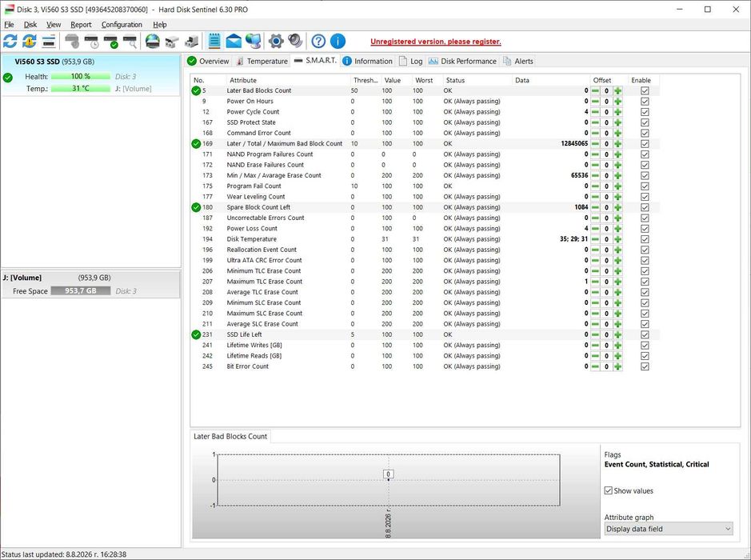Increase offset for Disk Temperature with green plus
Viewport: 751px width, 560px height.
click(x=618, y=239)
